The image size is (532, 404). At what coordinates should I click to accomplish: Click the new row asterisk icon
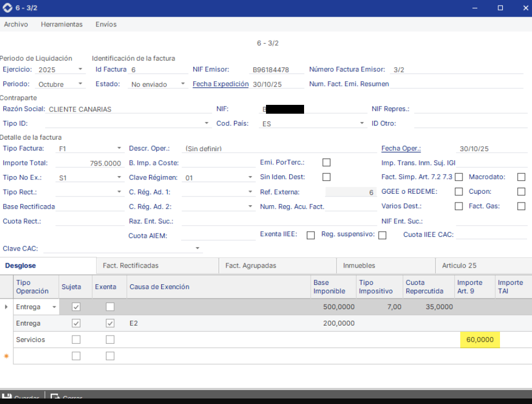(6, 356)
